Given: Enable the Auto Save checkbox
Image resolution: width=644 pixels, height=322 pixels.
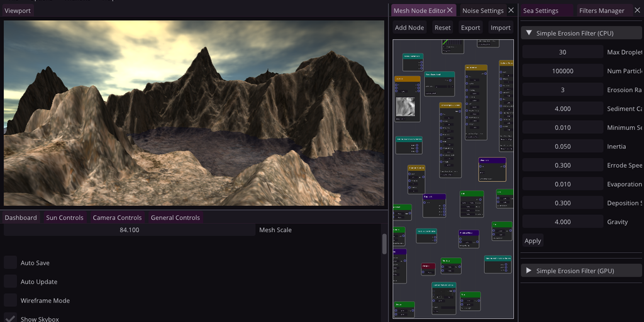Looking at the screenshot, I should pyautogui.click(x=11, y=263).
